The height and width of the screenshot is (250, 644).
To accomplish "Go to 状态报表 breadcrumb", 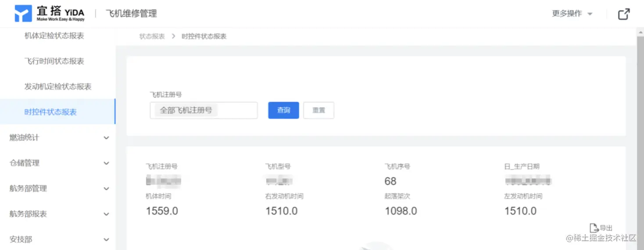I will point(152,36).
